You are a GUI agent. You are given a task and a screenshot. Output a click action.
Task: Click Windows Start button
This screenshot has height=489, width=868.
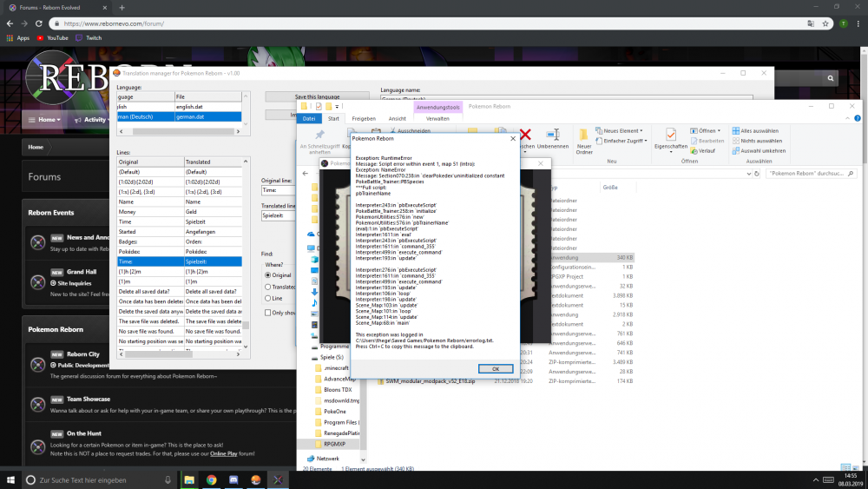(x=10, y=480)
